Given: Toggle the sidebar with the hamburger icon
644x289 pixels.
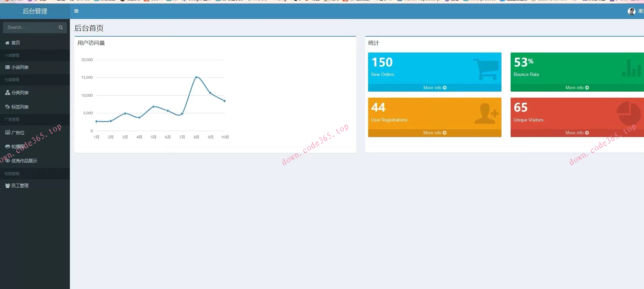Looking at the screenshot, I should pos(76,11).
